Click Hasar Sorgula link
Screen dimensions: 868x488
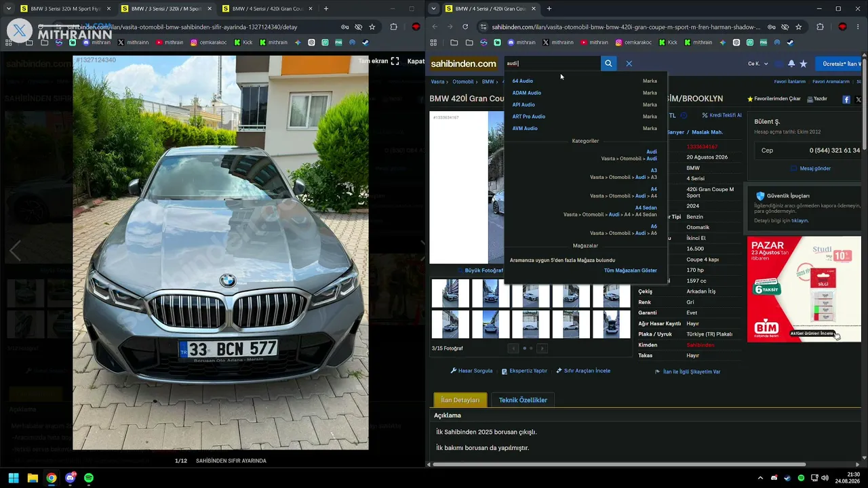[x=471, y=371]
